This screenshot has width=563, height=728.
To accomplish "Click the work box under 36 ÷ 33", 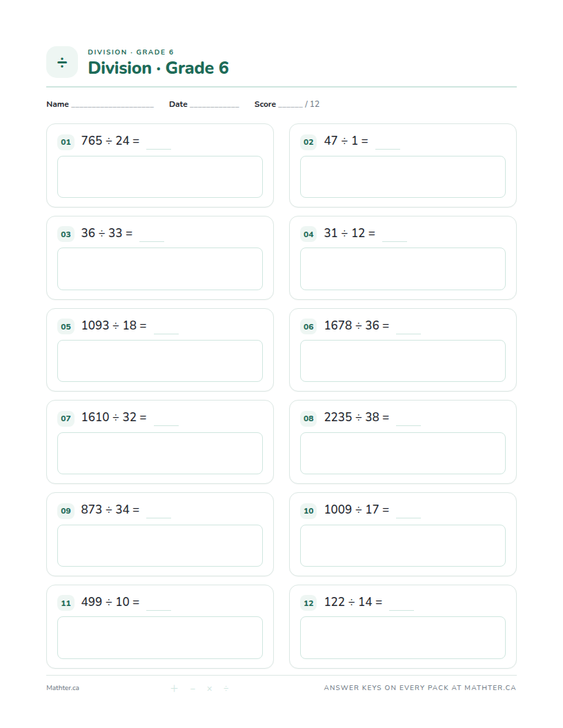I will (x=160, y=269).
